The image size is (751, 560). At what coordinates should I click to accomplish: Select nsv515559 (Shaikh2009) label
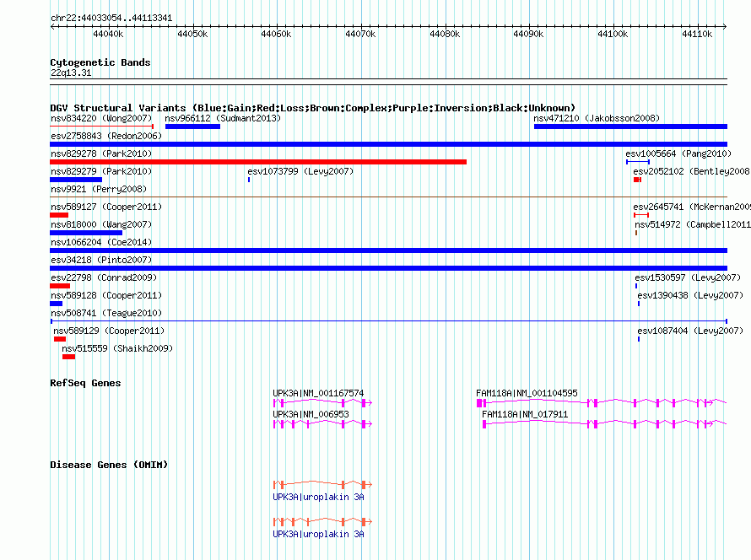pyautogui.click(x=117, y=348)
